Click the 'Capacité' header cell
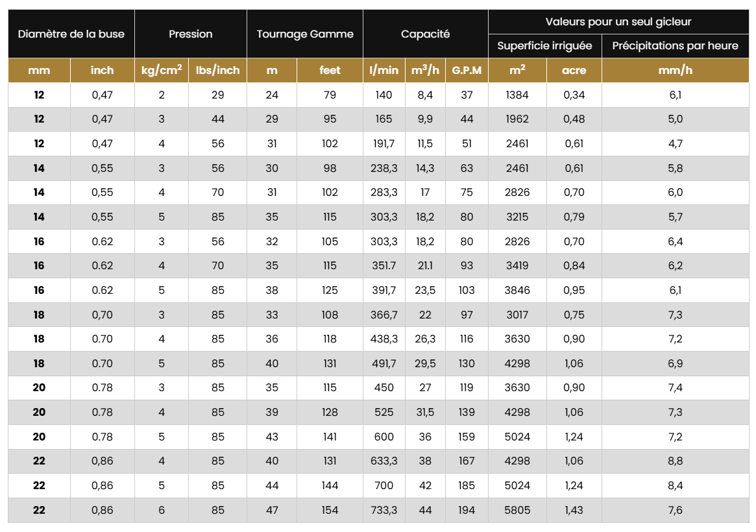The height and width of the screenshot is (532, 756). pyautogui.click(x=425, y=34)
